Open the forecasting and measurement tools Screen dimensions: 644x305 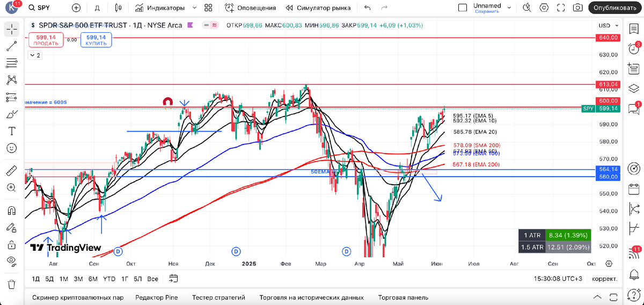(x=11, y=97)
